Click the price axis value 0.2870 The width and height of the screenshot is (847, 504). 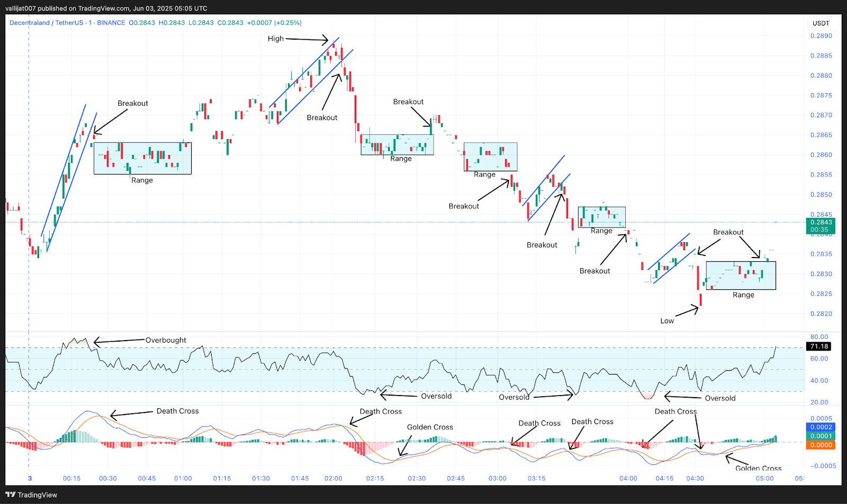(x=821, y=115)
